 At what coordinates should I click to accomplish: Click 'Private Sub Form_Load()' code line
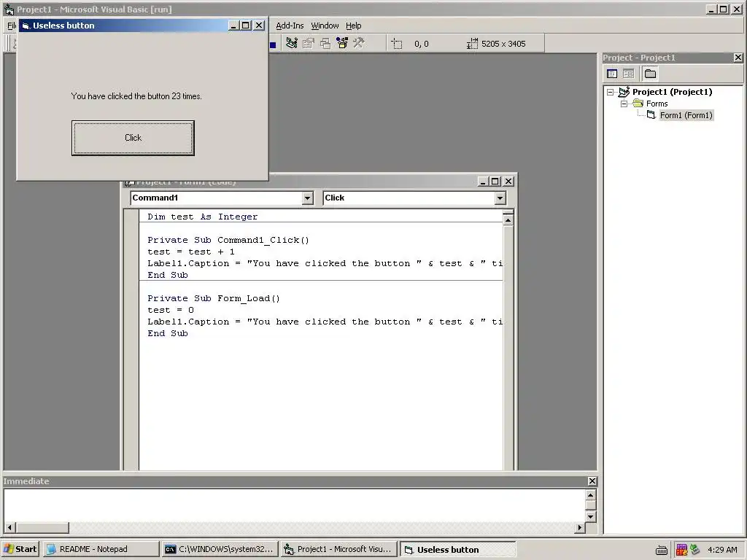214,298
